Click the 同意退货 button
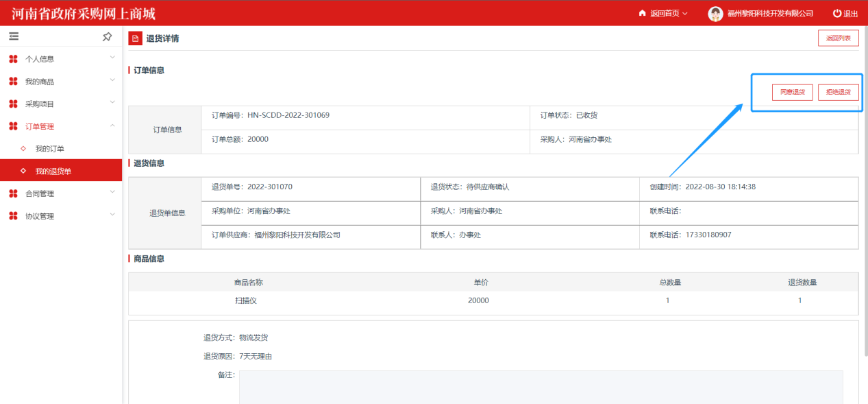The height and width of the screenshot is (404, 868). click(x=792, y=92)
